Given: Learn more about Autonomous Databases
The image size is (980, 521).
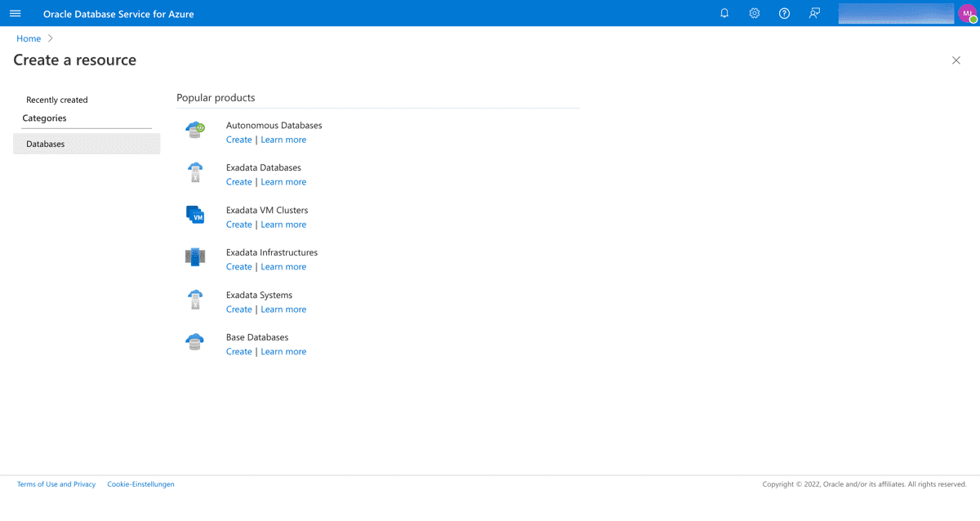Looking at the screenshot, I should 283,140.
